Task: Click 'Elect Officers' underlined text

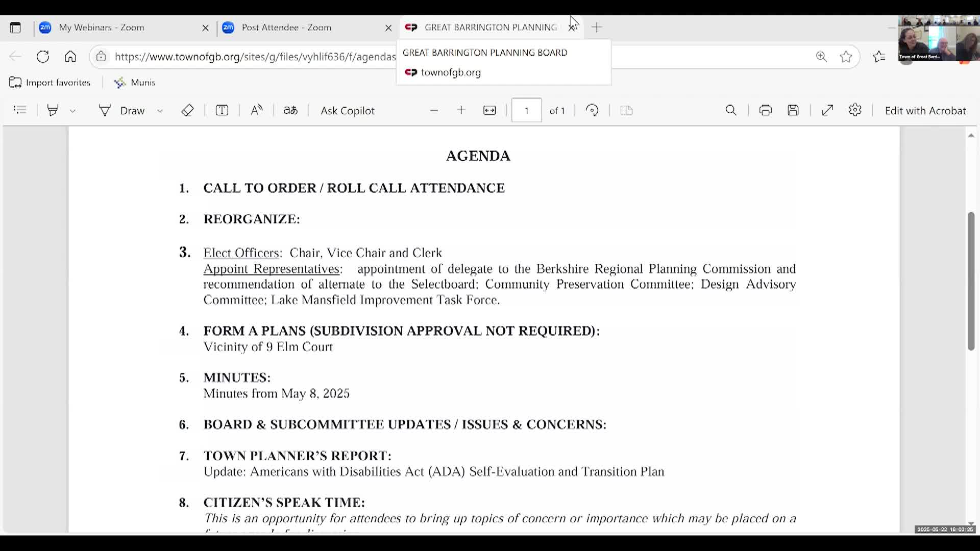Action: (x=241, y=253)
